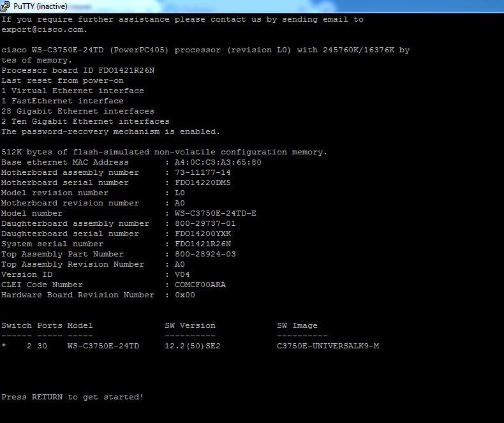The width and height of the screenshot is (504, 423).
Task: Click the "Base ethernet MAC Address" label
Action: coord(65,162)
